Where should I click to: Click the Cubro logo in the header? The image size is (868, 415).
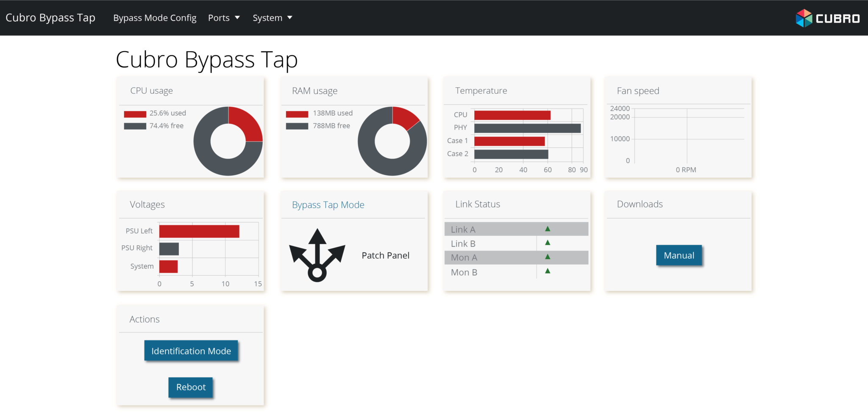click(x=827, y=18)
